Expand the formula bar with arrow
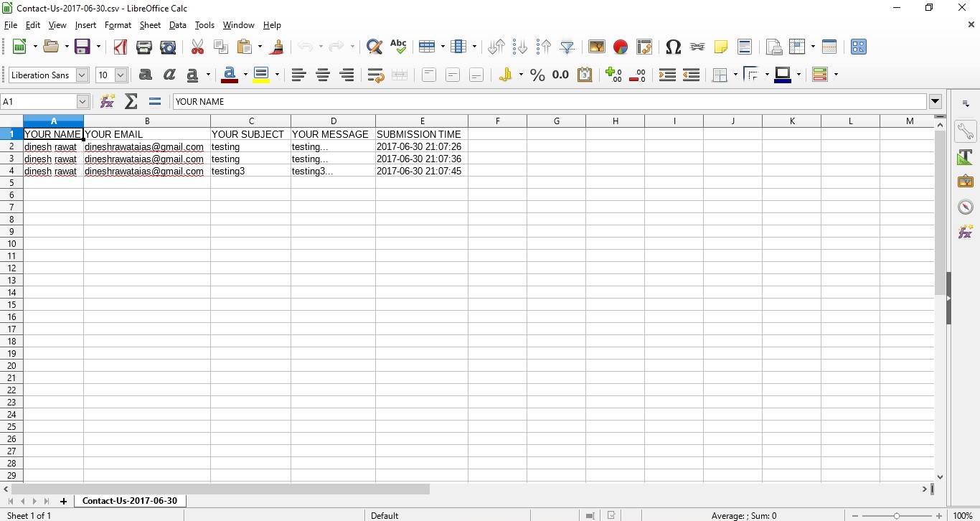Image resolution: width=980 pixels, height=521 pixels. 936,101
